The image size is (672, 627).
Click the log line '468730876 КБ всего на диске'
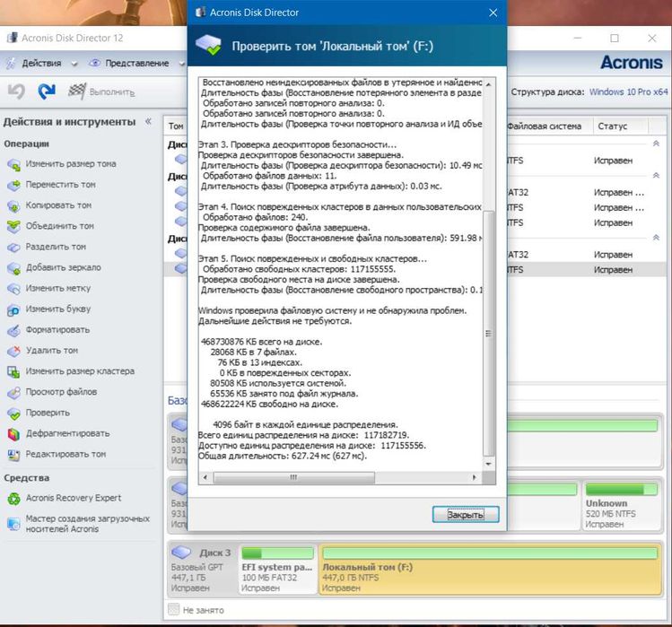point(261,342)
